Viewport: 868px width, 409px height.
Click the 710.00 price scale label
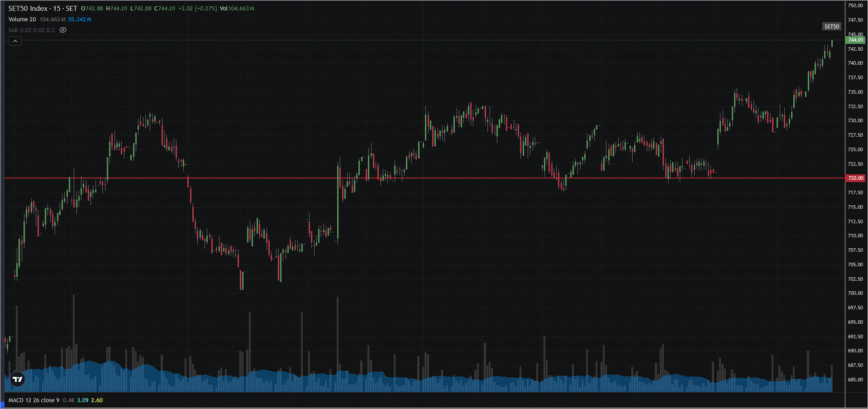coord(855,236)
